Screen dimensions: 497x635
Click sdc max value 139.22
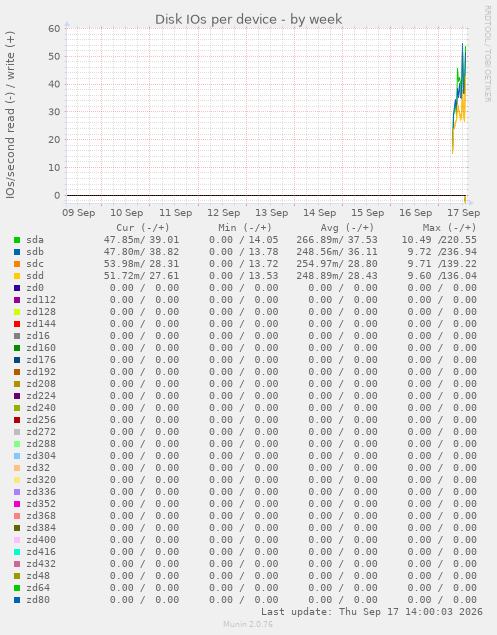coord(459,264)
